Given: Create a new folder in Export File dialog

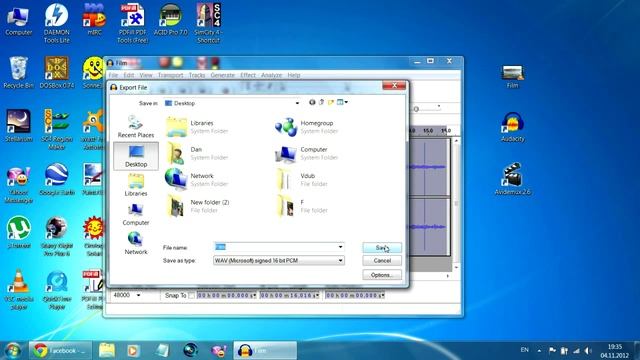Looking at the screenshot, I should pyautogui.click(x=331, y=102).
